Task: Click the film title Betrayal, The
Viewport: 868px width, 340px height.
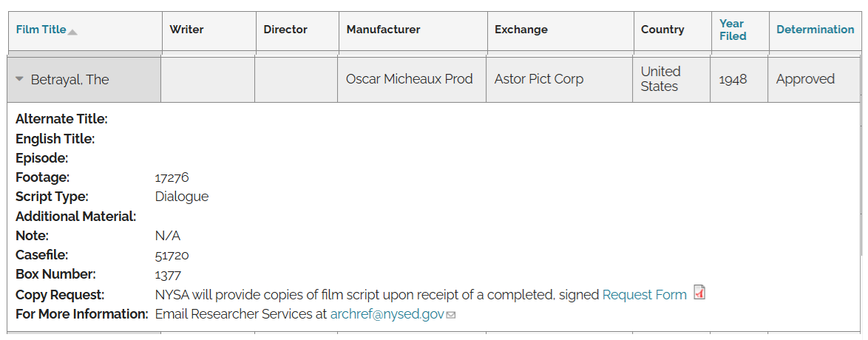Action: [x=69, y=80]
